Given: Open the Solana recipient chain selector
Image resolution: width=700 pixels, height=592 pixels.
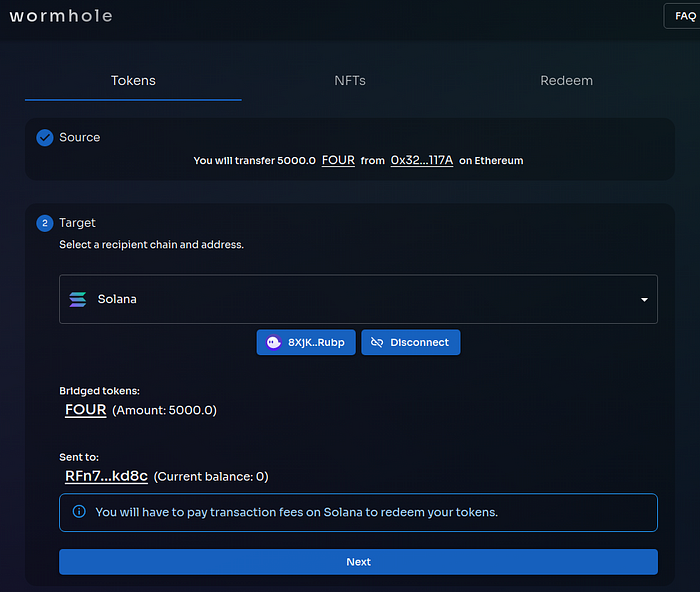Looking at the screenshot, I should [x=358, y=299].
